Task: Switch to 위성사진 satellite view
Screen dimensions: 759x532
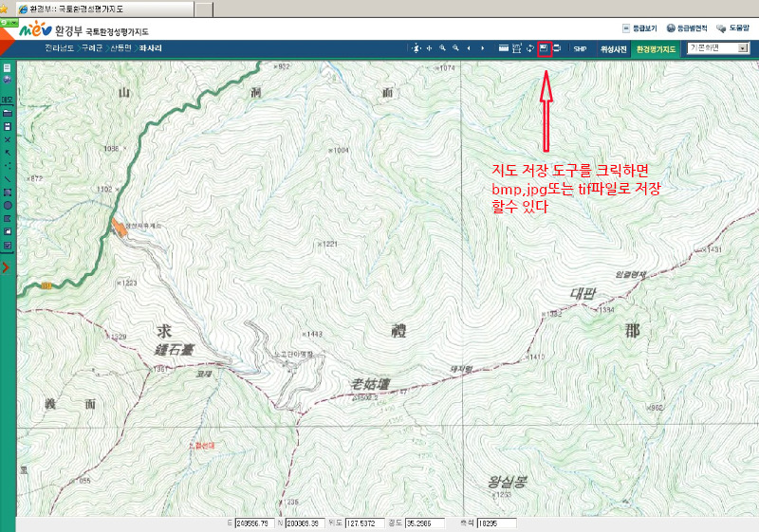Action: pyautogui.click(x=613, y=49)
